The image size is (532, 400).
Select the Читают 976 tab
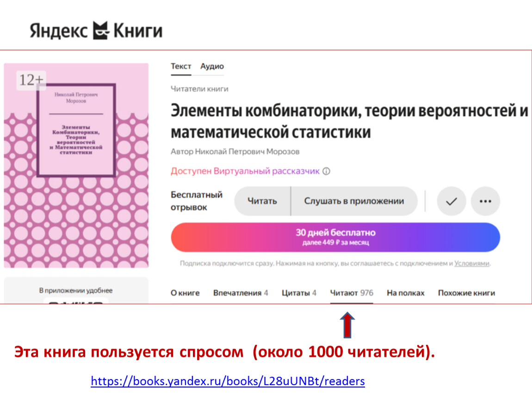click(x=352, y=293)
